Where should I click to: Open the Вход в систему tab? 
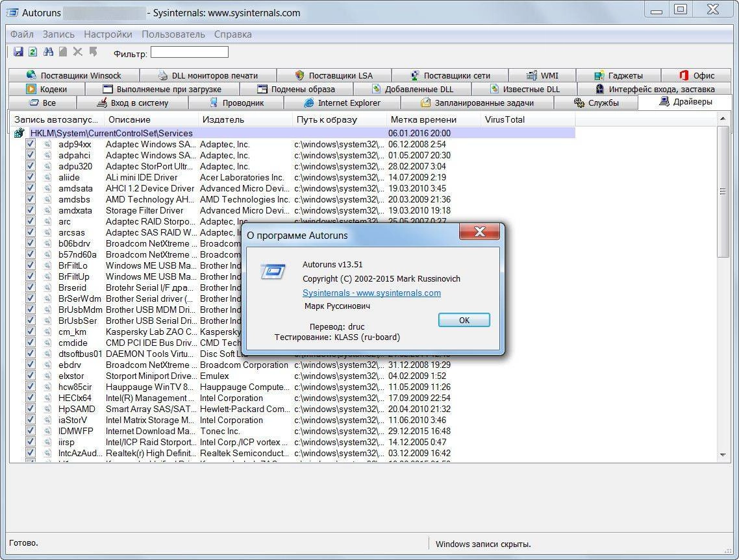click(132, 103)
